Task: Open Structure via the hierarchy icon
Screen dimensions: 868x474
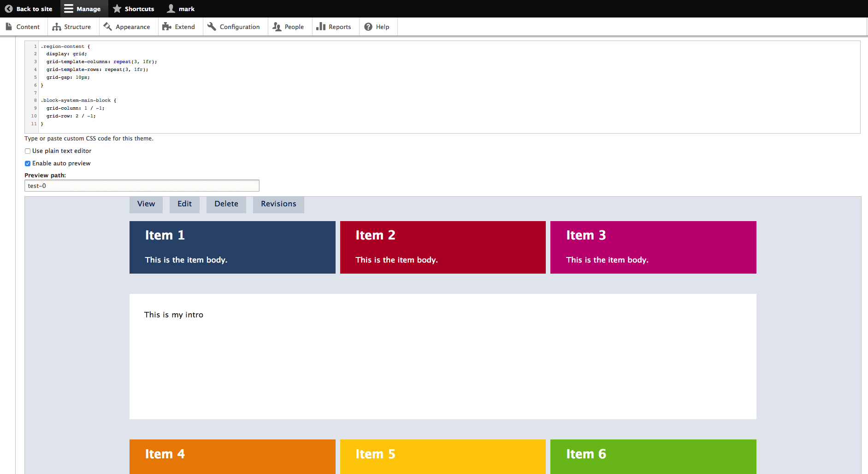Action: 57,27
